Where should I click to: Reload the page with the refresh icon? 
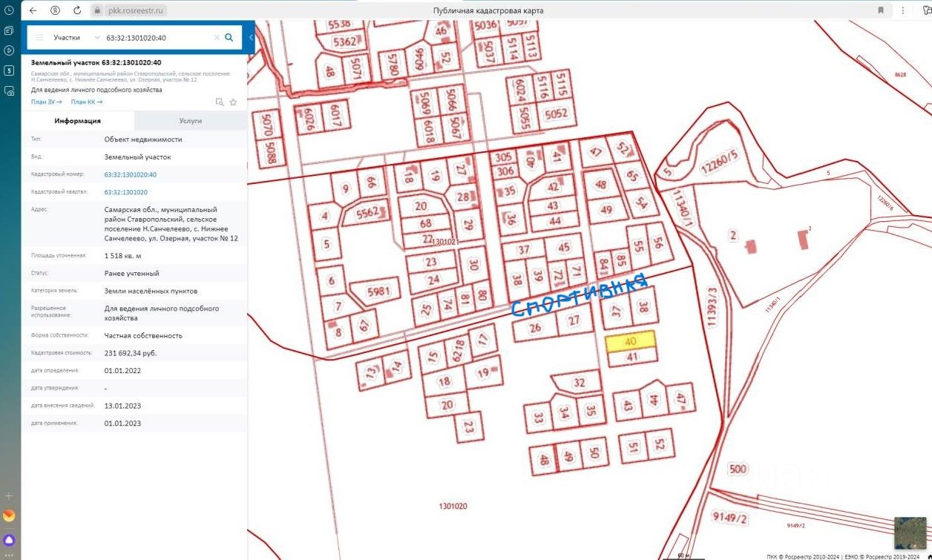pos(77,10)
